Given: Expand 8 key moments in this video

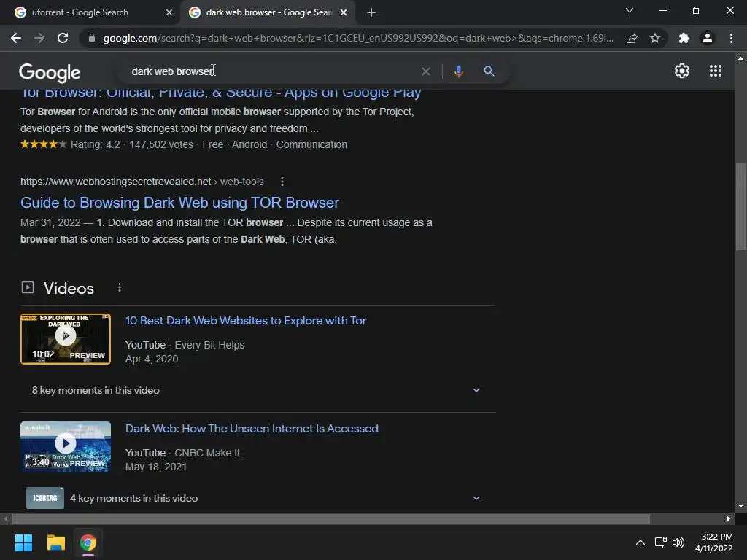Looking at the screenshot, I should click(x=258, y=391).
